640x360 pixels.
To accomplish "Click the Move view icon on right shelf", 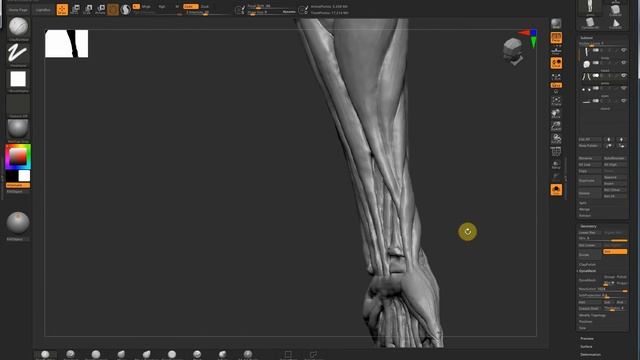I will [x=556, y=113].
